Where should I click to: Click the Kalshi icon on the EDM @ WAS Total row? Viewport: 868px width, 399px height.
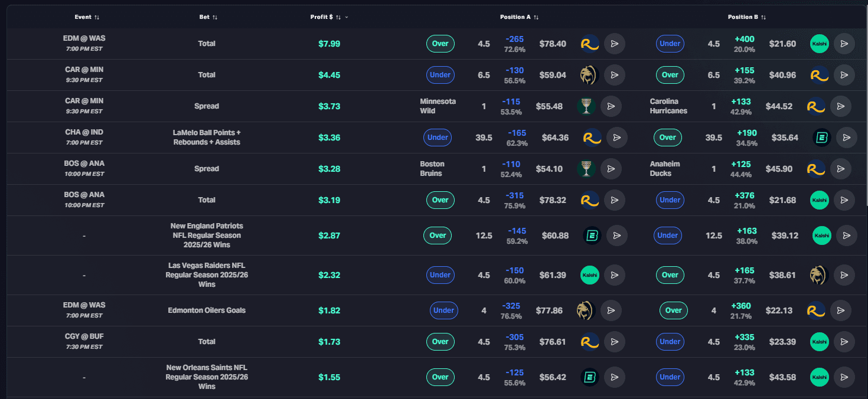click(x=819, y=44)
